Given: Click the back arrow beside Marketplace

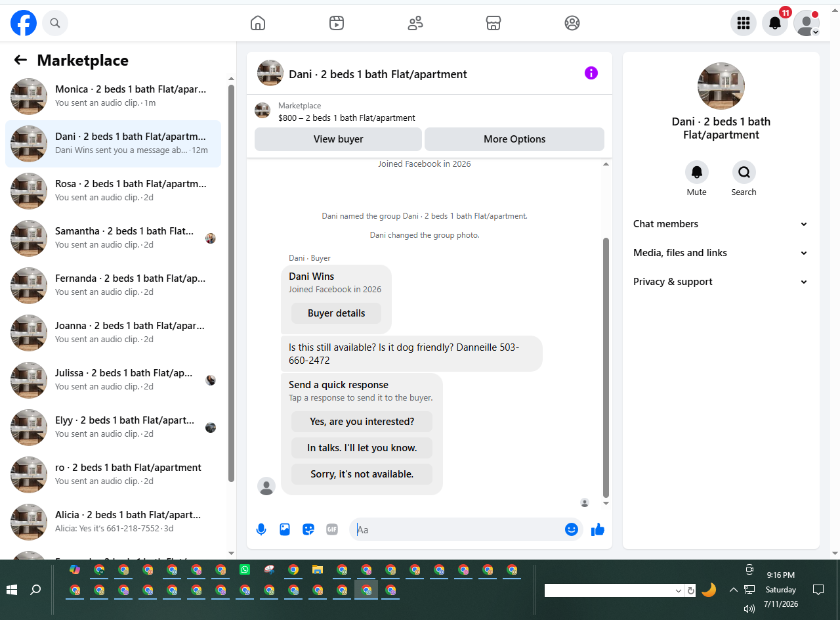Looking at the screenshot, I should coord(20,60).
